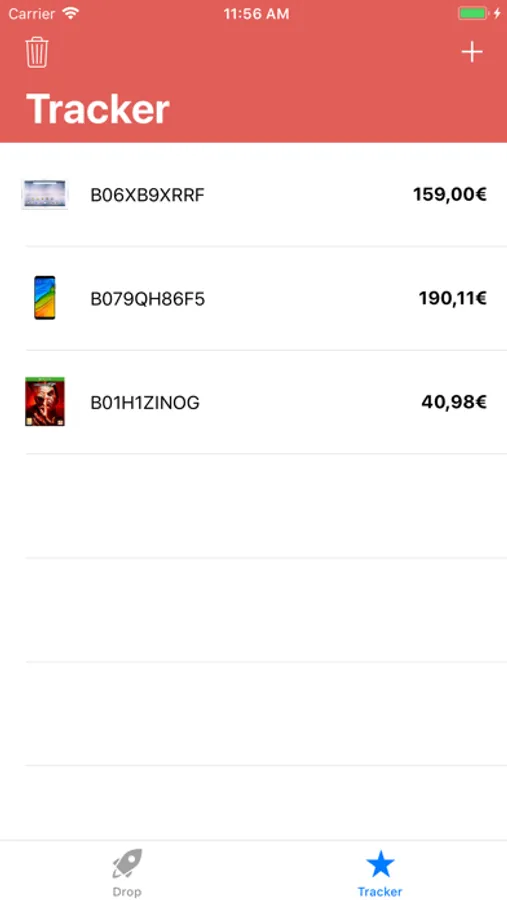Viewport: 507px width, 900px height.
Task: Tap the smartphone product thumbnail
Action: tap(45, 298)
